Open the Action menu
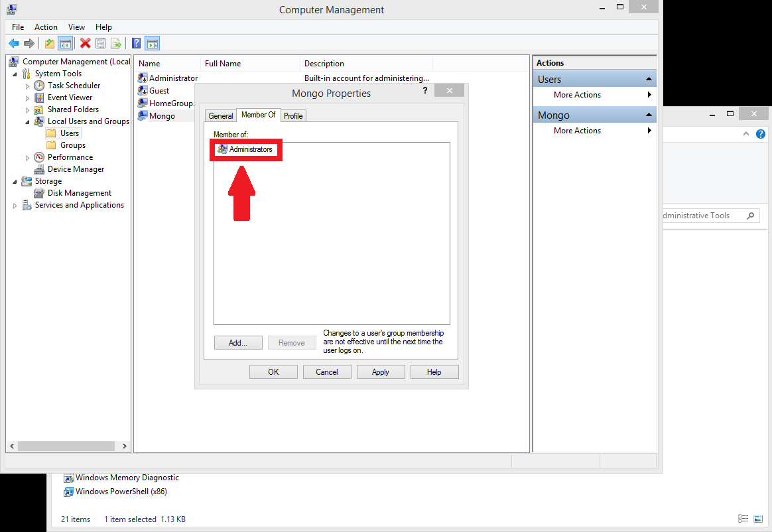 [x=46, y=27]
